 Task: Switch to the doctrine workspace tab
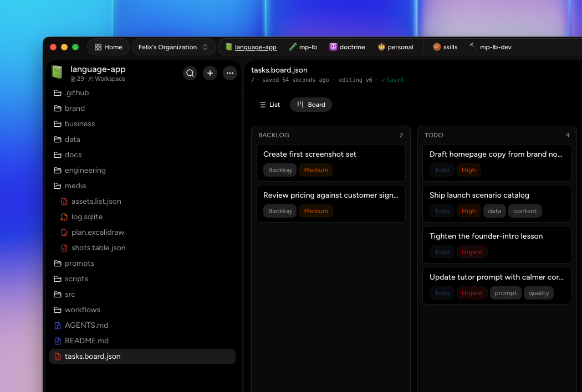(348, 47)
